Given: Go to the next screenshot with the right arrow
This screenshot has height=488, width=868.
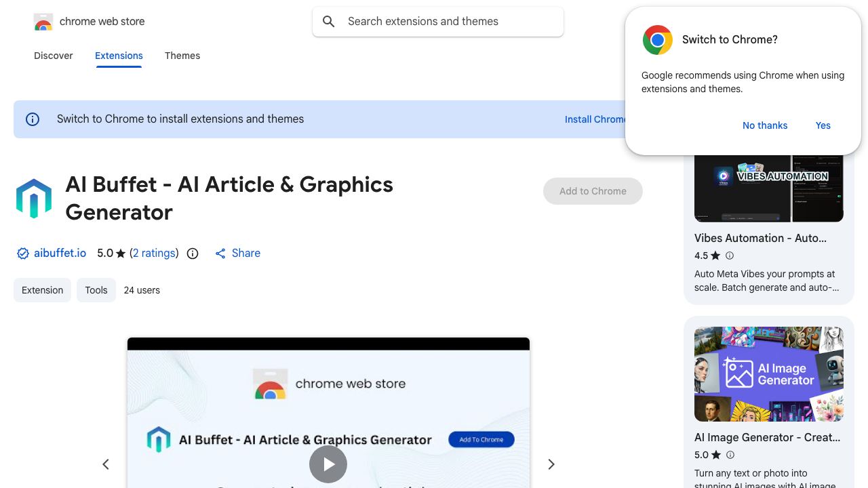Looking at the screenshot, I should point(551,464).
